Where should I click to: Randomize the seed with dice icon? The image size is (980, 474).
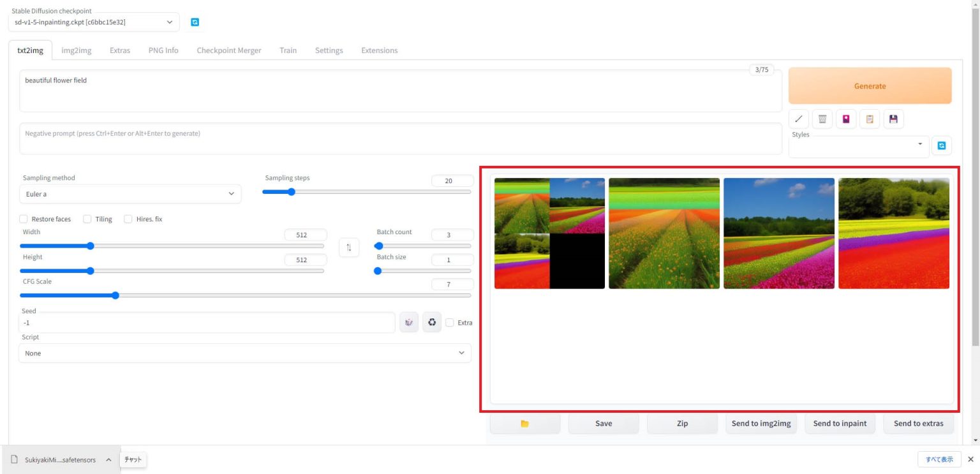pos(409,322)
